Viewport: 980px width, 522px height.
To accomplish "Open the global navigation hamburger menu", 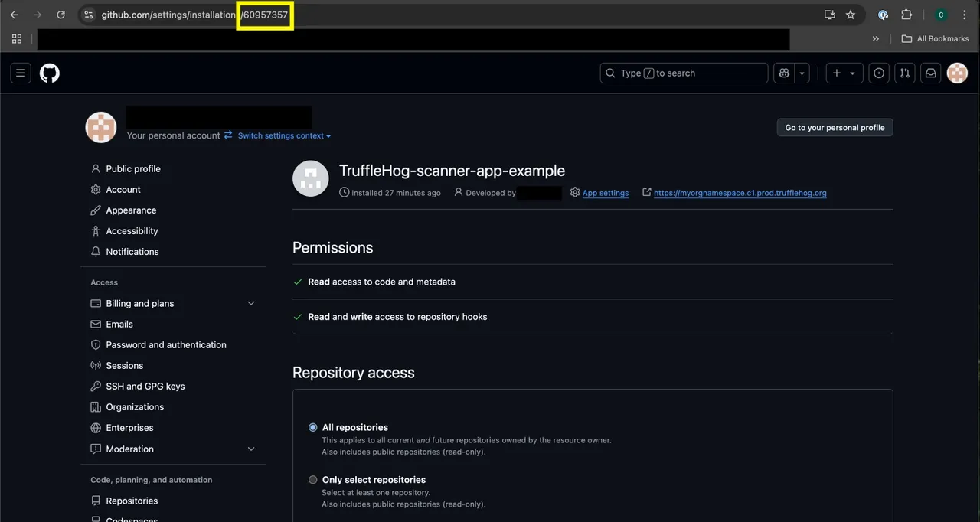I will coord(20,73).
